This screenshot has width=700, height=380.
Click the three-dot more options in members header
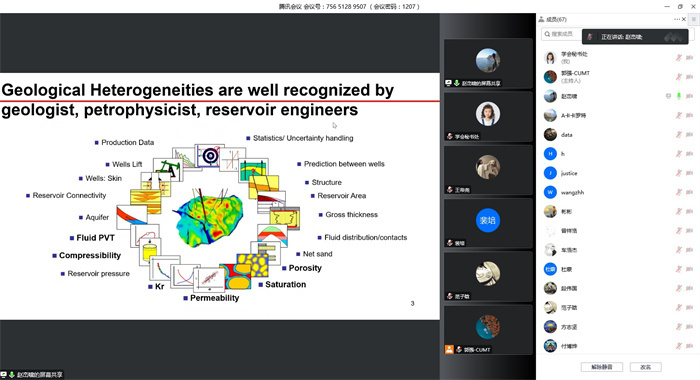pyautogui.click(x=677, y=19)
